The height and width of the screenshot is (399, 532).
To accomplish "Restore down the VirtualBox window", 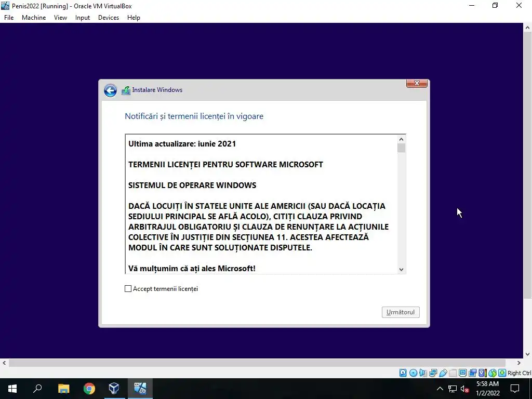I will [495, 6].
